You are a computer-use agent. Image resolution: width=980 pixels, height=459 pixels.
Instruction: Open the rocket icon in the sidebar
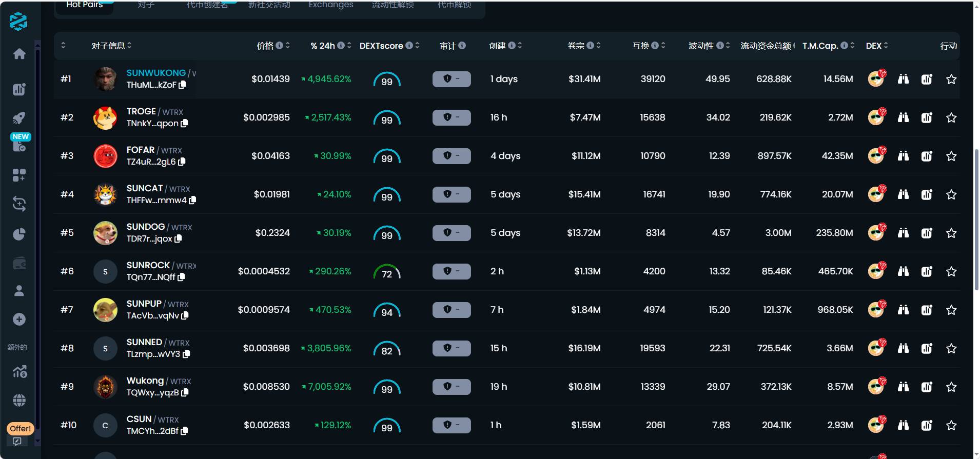[19, 118]
